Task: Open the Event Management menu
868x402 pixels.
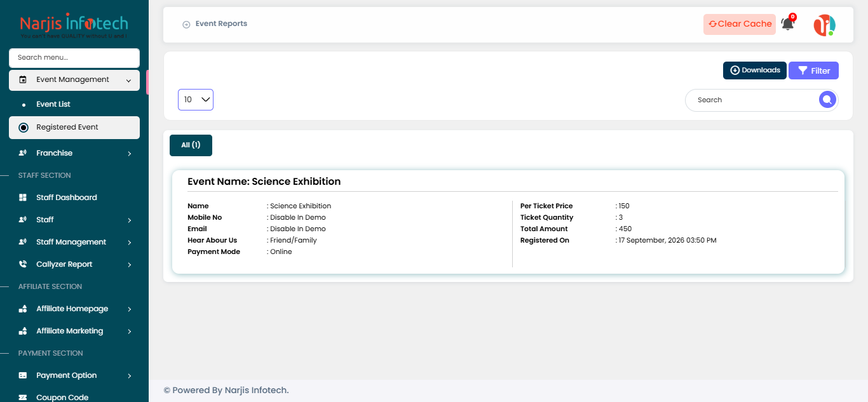Action: tap(74, 80)
